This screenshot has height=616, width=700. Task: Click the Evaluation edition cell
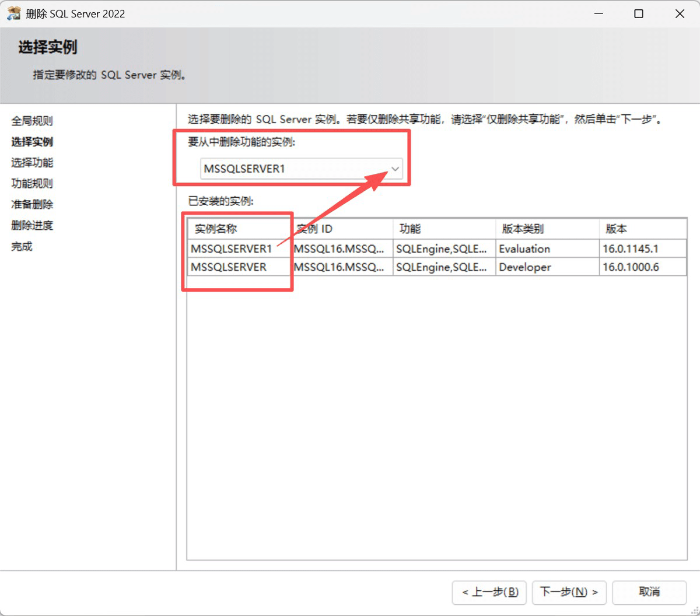[x=547, y=249]
